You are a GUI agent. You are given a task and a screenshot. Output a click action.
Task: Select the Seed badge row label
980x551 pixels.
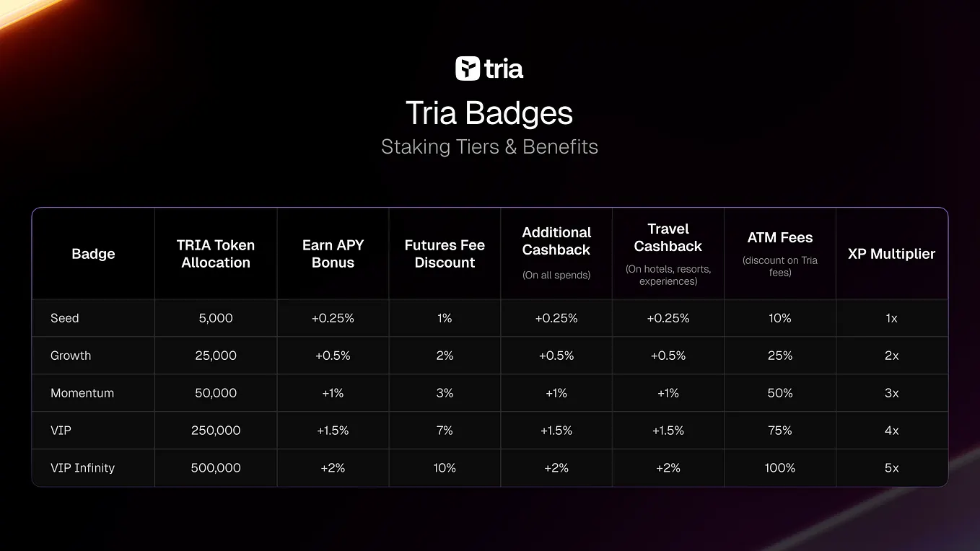coord(65,318)
